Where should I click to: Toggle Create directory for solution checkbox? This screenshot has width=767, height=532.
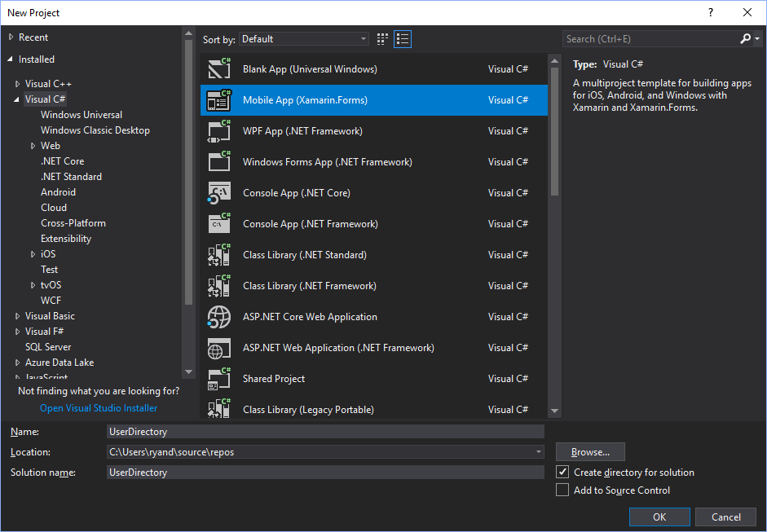pos(562,473)
